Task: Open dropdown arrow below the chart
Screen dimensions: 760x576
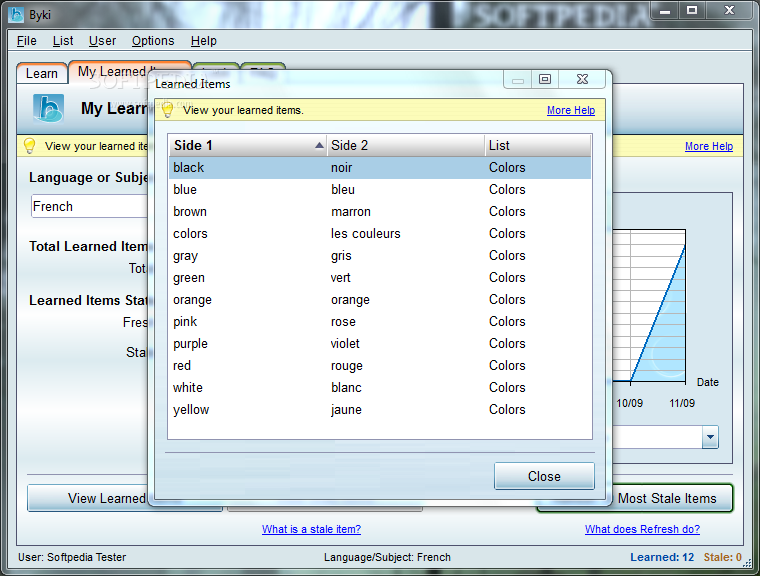Action: [x=710, y=437]
